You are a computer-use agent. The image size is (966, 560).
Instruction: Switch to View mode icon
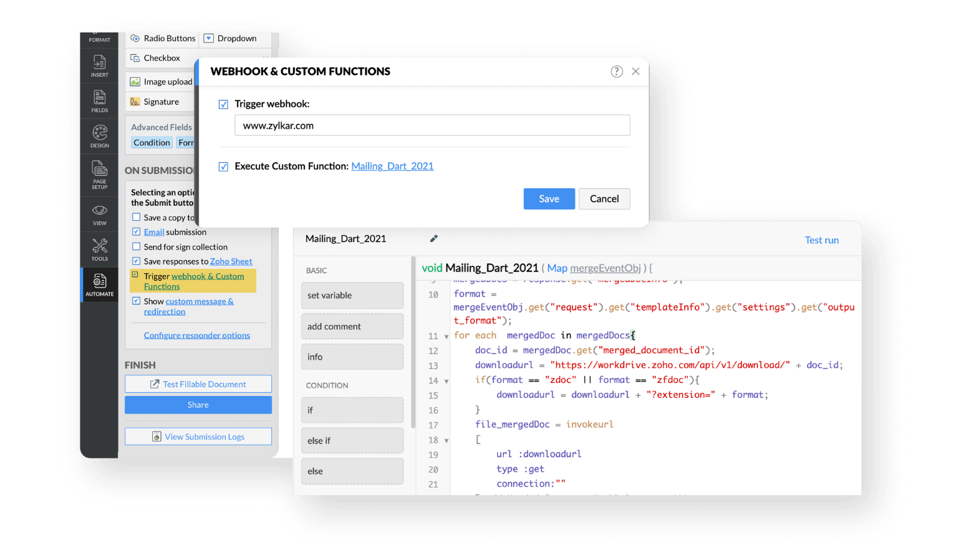click(x=99, y=214)
